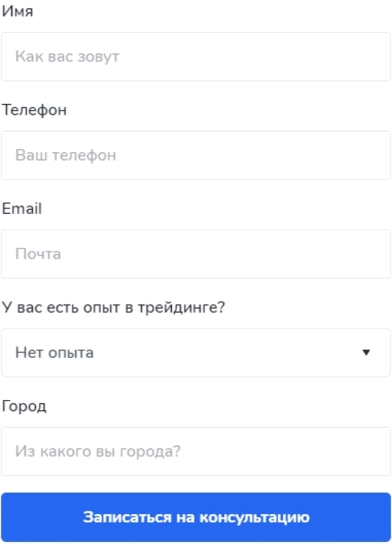Click the "У вас есть опыт в трейдинге?" label
392x544 pixels.
point(113,307)
